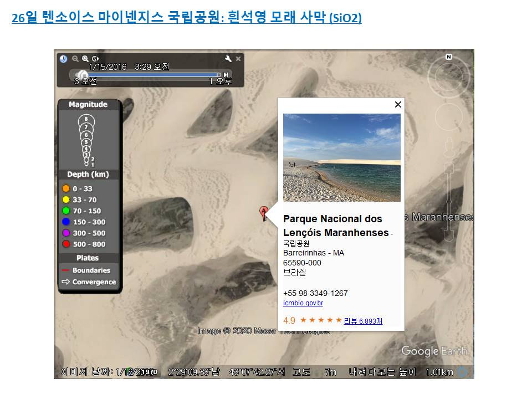Click the Parque Nacional dos Lençóis Maranhenses heading
This screenshot has height=399, width=532.
[x=336, y=226]
